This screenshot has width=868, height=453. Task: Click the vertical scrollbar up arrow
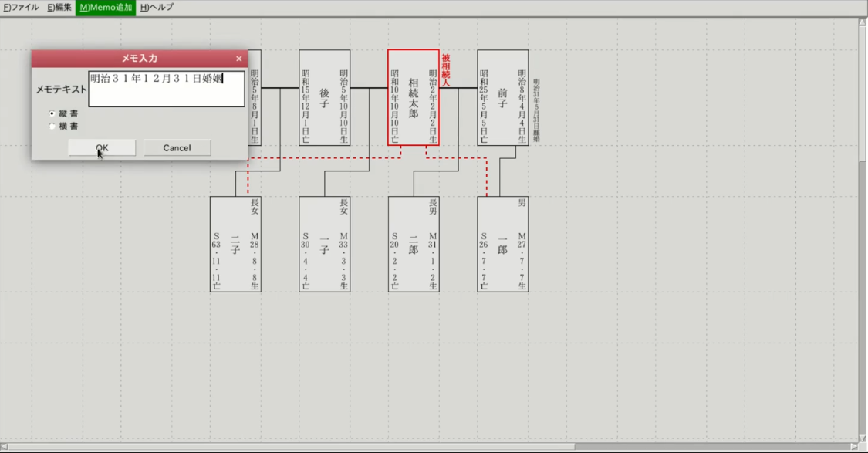pos(863,22)
